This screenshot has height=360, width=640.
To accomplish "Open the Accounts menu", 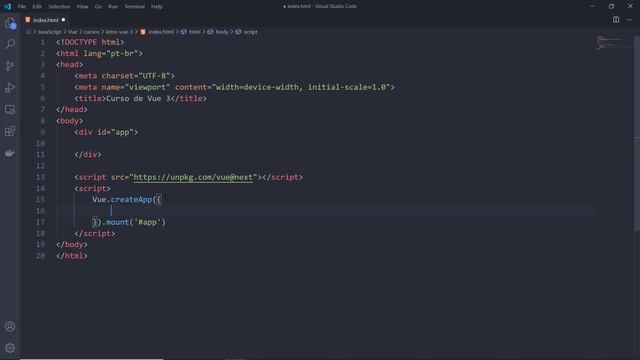I will point(10,326).
